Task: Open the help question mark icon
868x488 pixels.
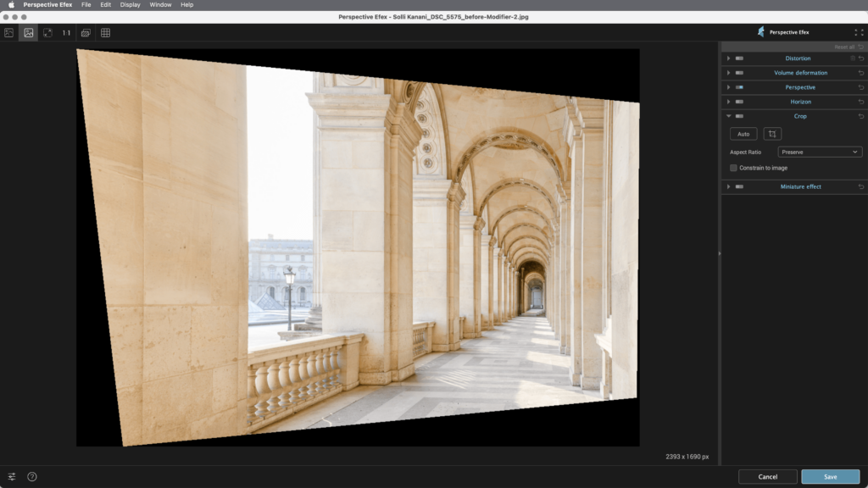Action: pyautogui.click(x=32, y=476)
